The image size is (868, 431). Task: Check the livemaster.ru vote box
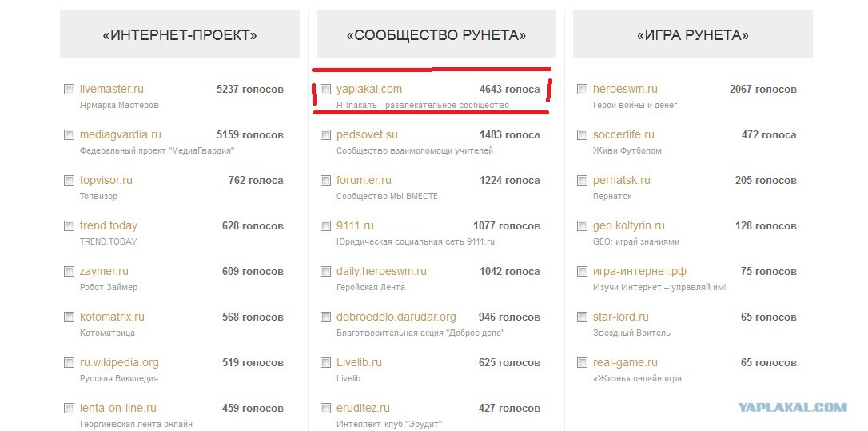pos(70,90)
